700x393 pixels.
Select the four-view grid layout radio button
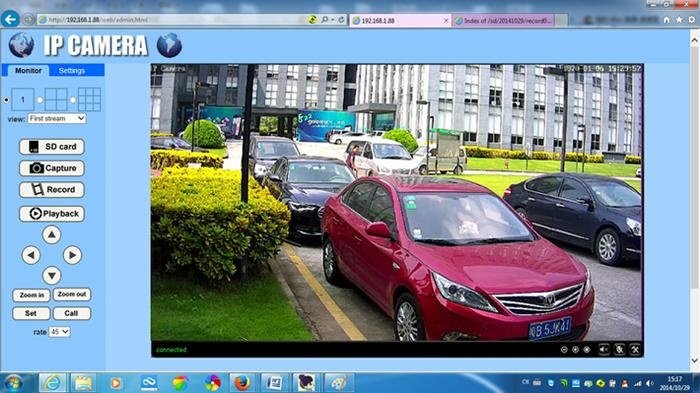(40, 100)
